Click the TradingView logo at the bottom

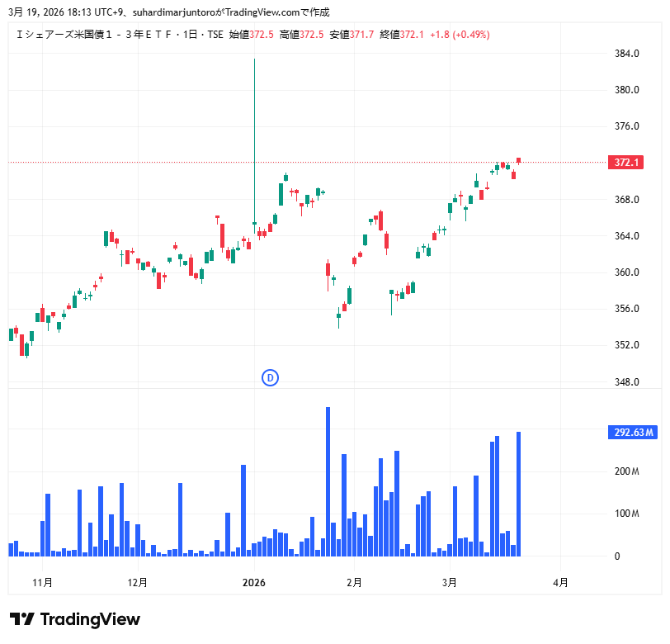pyautogui.click(x=75, y=619)
